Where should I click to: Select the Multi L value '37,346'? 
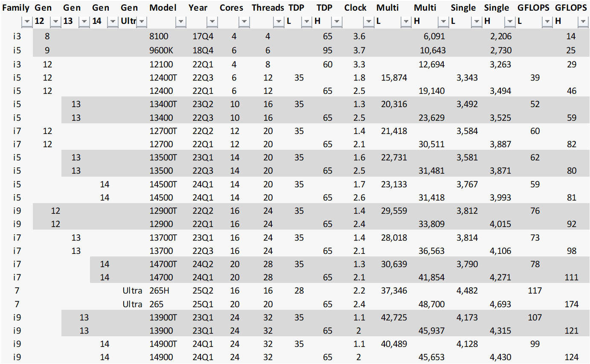pos(394,291)
